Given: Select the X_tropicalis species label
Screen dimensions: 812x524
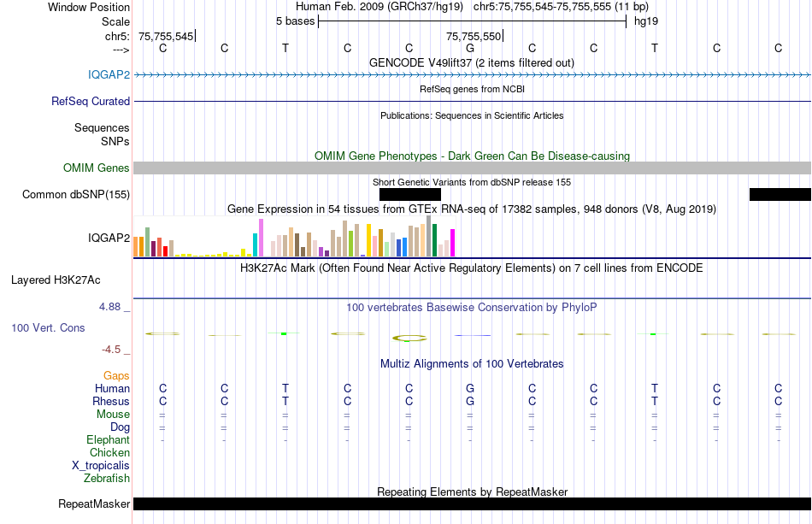Looking at the screenshot, I should (x=101, y=466).
